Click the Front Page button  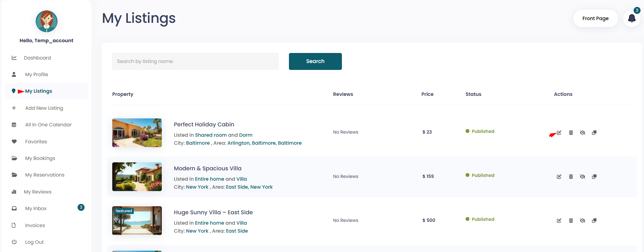click(x=595, y=18)
